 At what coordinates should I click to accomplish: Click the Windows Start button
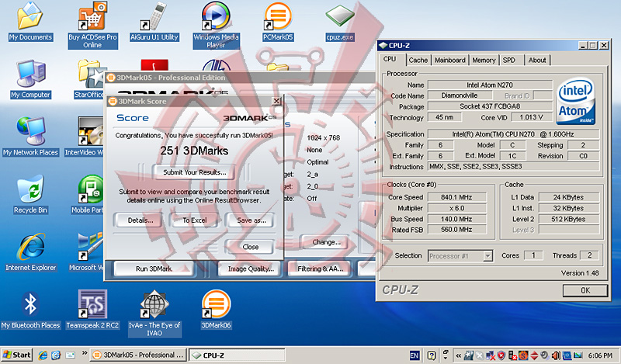[16, 355]
